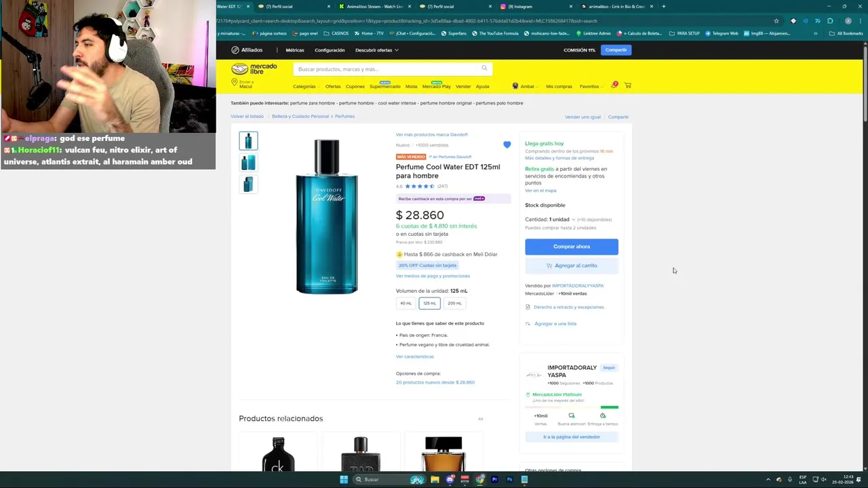Open the Perfumes breadcrumb link

coord(344,117)
